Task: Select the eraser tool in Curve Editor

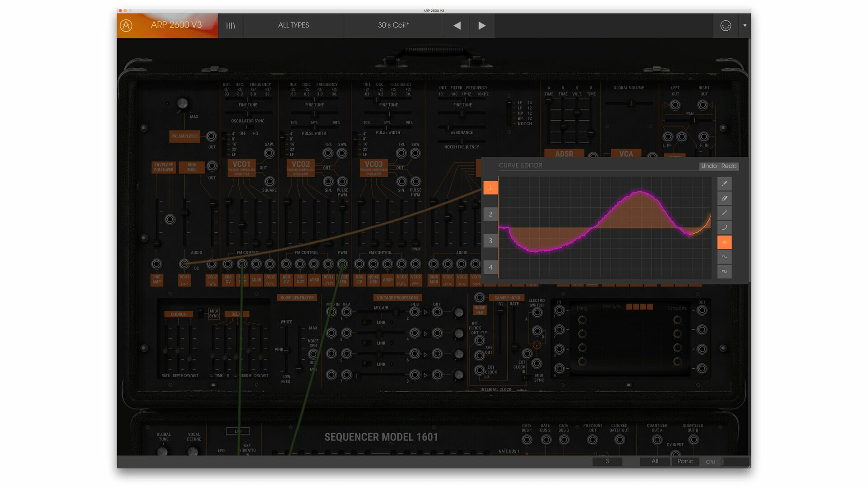Action: point(724,198)
